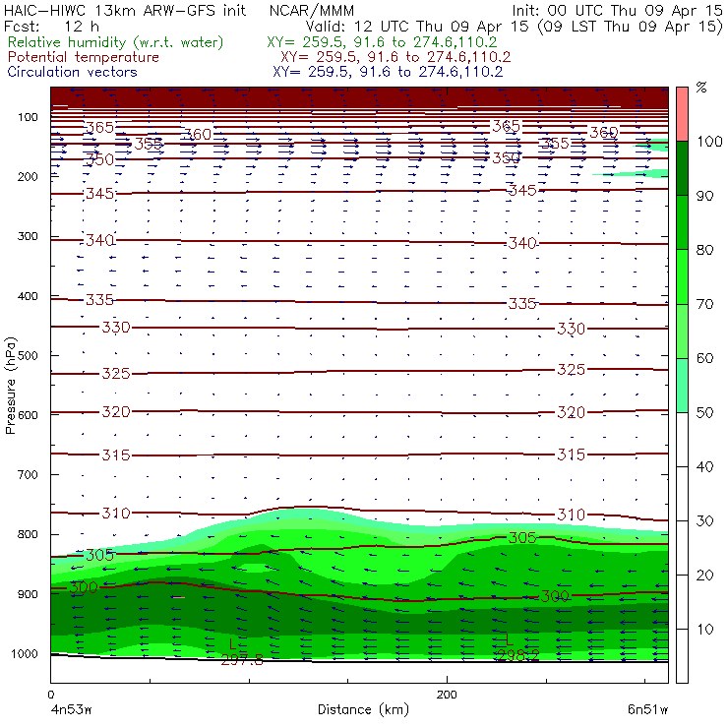Click the '20' colorbar tick label
Screen dimensions: 728x728
[704, 576]
